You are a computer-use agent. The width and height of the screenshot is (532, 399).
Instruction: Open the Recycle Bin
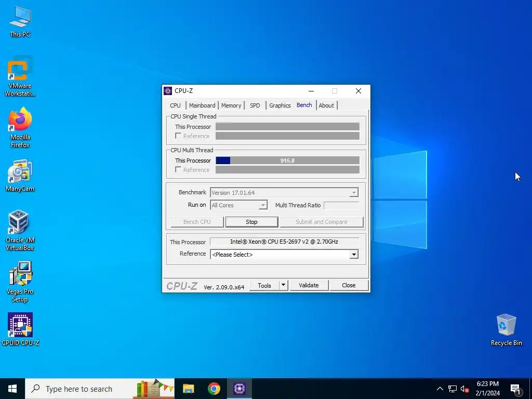click(x=506, y=330)
